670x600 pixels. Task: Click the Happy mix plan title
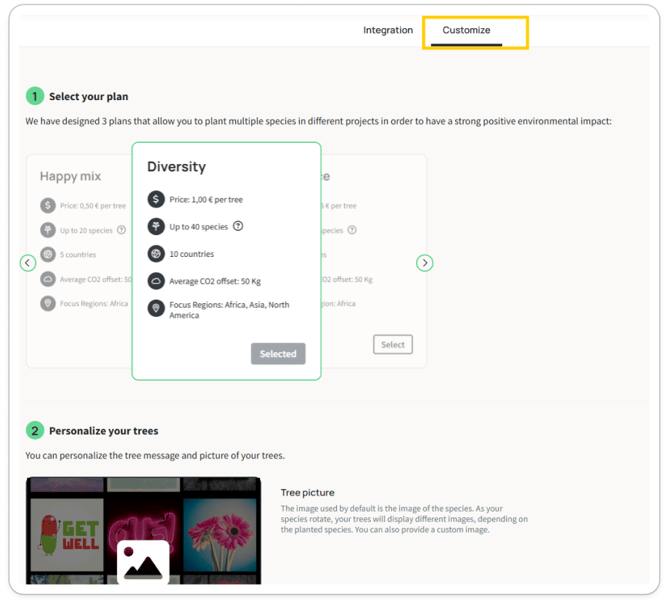[71, 176]
